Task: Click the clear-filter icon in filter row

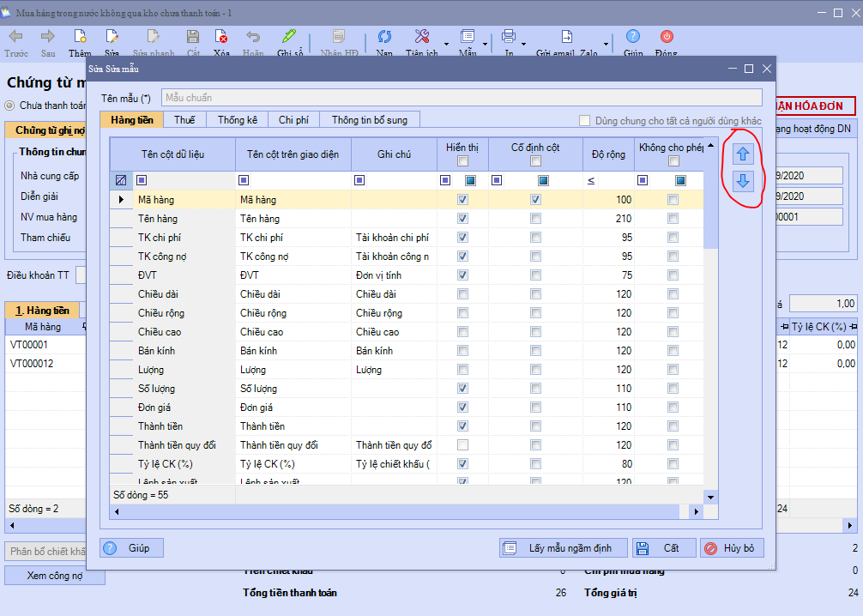Action: (121, 180)
